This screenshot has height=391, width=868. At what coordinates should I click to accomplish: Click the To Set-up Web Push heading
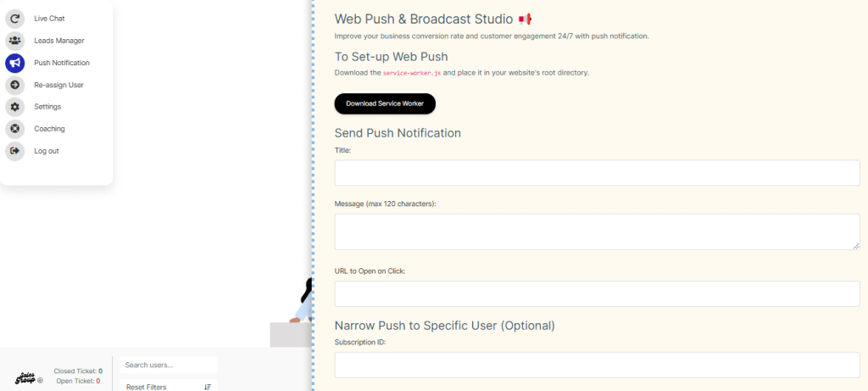[x=391, y=57]
